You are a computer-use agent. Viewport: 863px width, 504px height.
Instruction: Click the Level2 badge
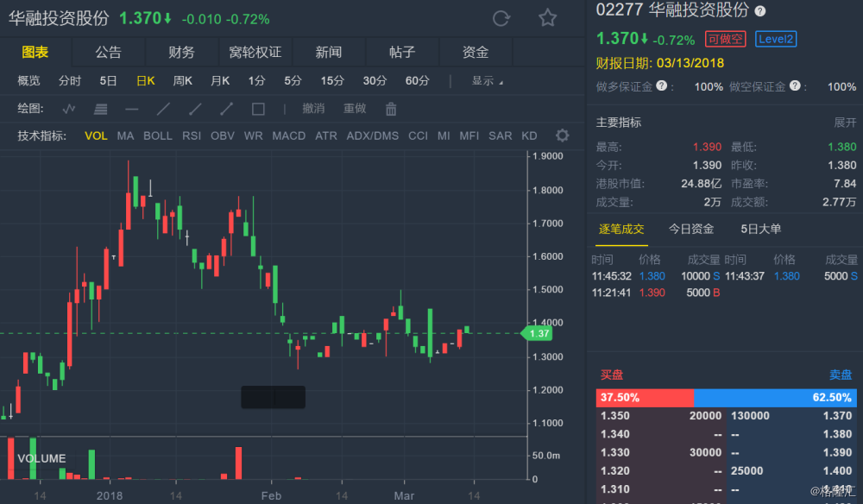776,39
